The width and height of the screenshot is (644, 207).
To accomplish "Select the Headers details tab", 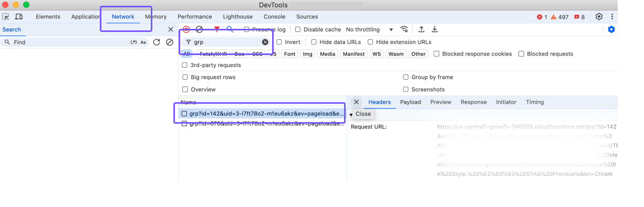I will pos(379,102).
